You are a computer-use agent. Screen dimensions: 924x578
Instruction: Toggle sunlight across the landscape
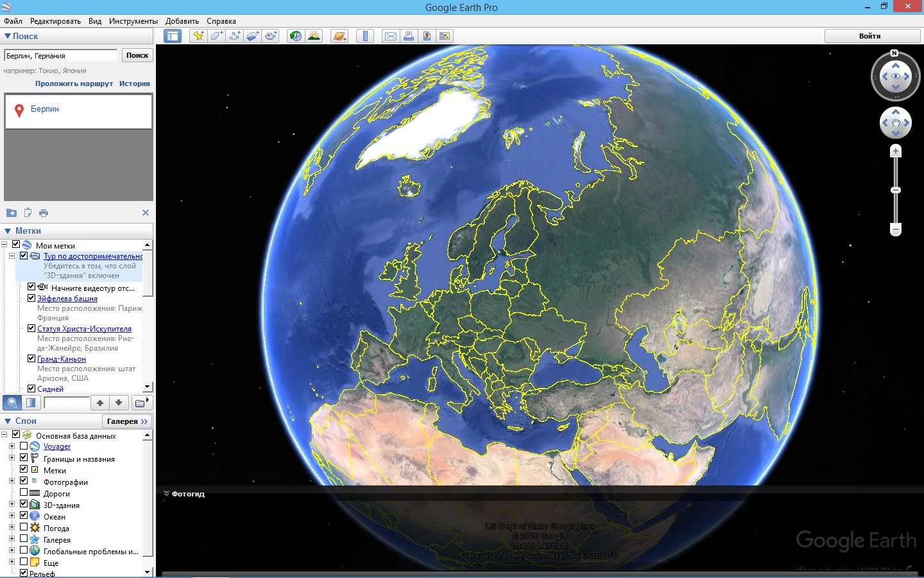(x=314, y=36)
